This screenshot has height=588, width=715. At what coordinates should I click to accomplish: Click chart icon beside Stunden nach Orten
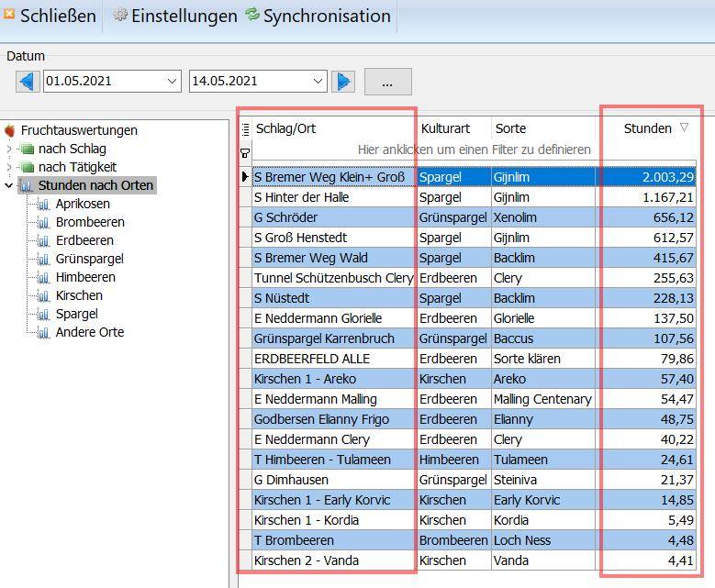(27, 186)
